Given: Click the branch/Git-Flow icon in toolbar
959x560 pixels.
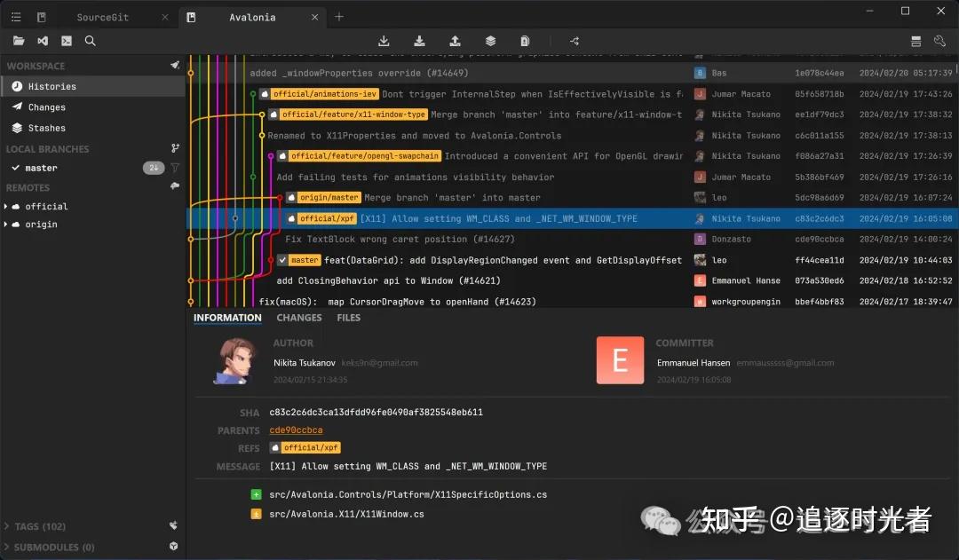Looking at the screenshot, I should click(x=575, y=41).
